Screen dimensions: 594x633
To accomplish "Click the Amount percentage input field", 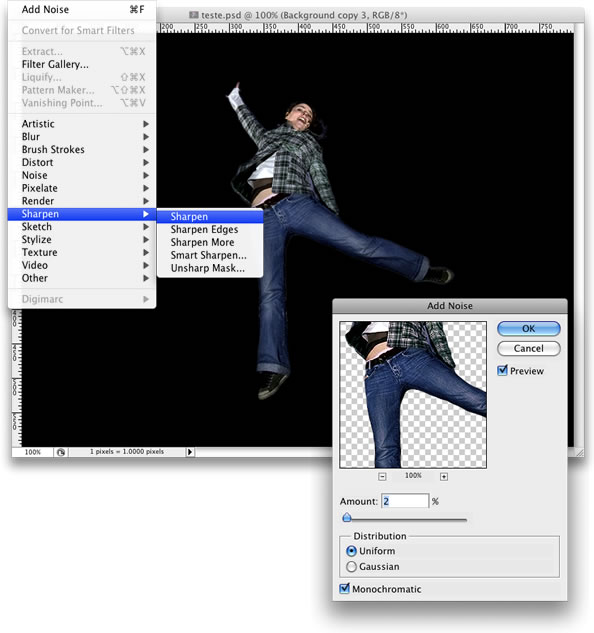I will pos(405,501).
